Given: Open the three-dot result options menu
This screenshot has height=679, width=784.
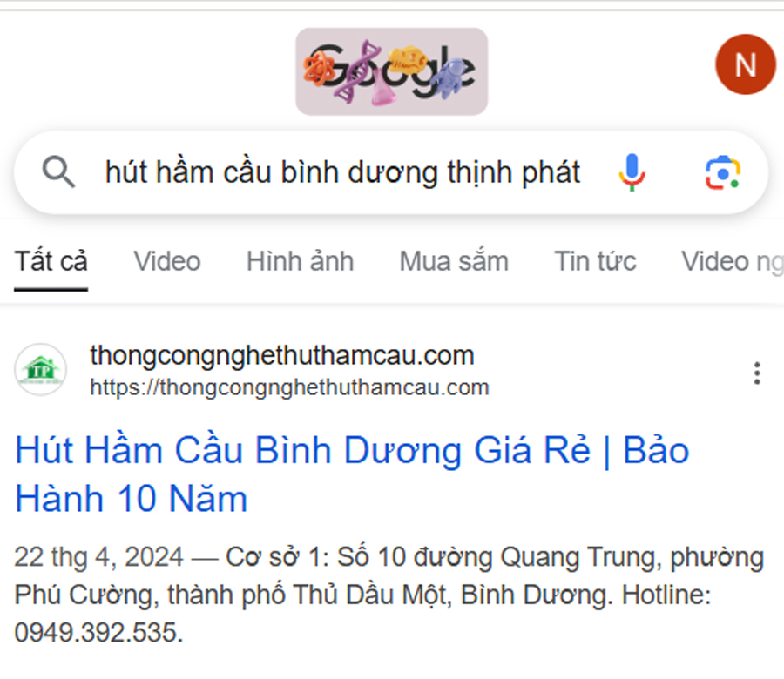Looking at the screenshot, I should point(757,373).
